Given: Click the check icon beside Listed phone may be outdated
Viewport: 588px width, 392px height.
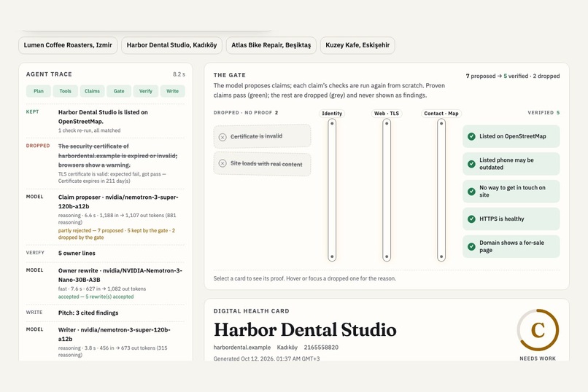Looking at the screenshot, I should pos(472,164).
